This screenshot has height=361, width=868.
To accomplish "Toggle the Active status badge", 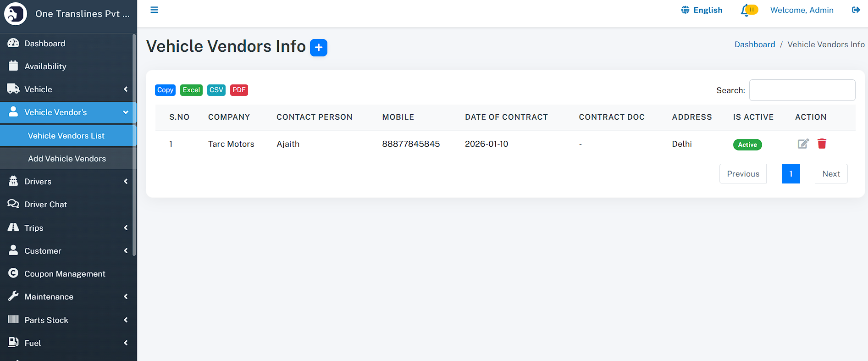I will [747, 144].
